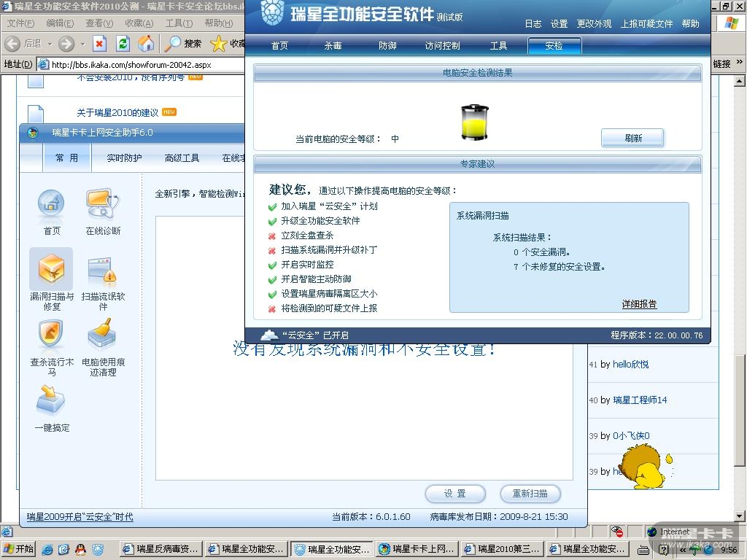Click QQ penguin quick launch icon
The image size is (747, 560).
(80, 550)
